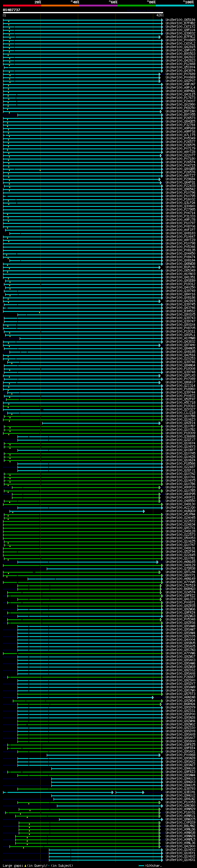Image resolution: width=197 pixels, height=868 pixels.
Task: Select hit UniRef100_Q43832
Action: tap(180, 342)
